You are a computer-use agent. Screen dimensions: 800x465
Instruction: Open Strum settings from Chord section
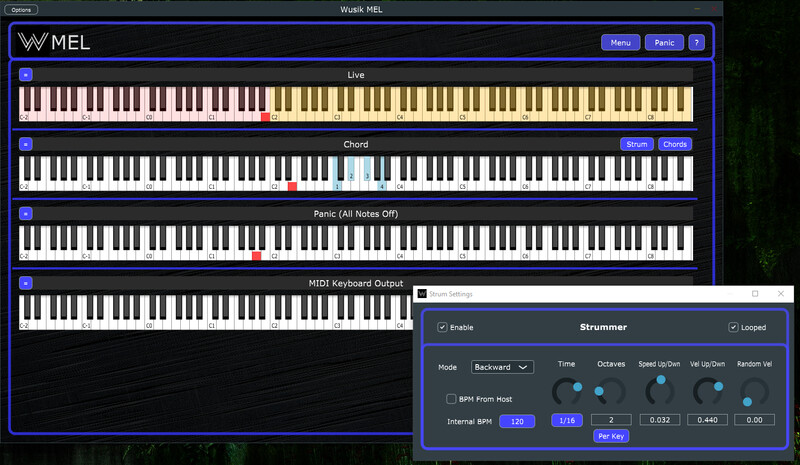pyautogui.click(x=637, y=144)
